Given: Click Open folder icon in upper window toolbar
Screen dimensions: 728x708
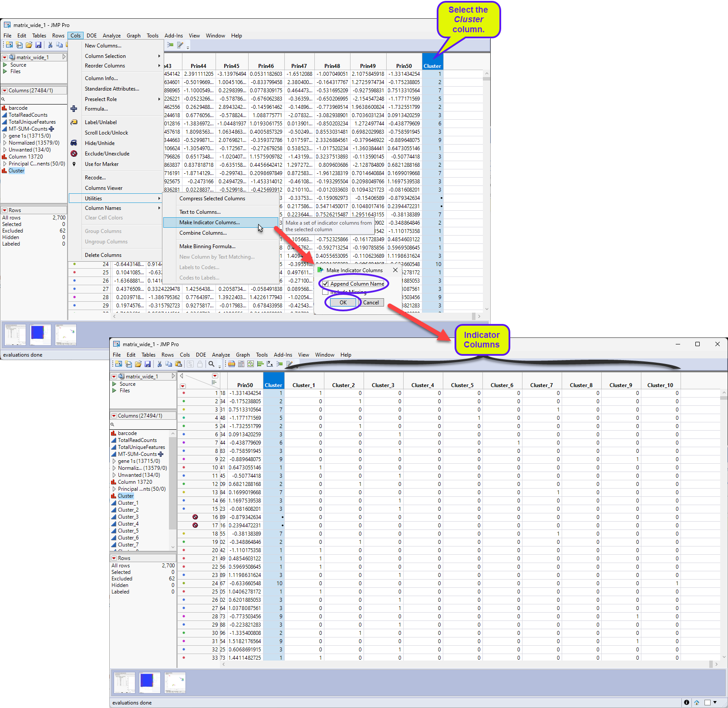Looking at the screenshot, I should 29,45.
